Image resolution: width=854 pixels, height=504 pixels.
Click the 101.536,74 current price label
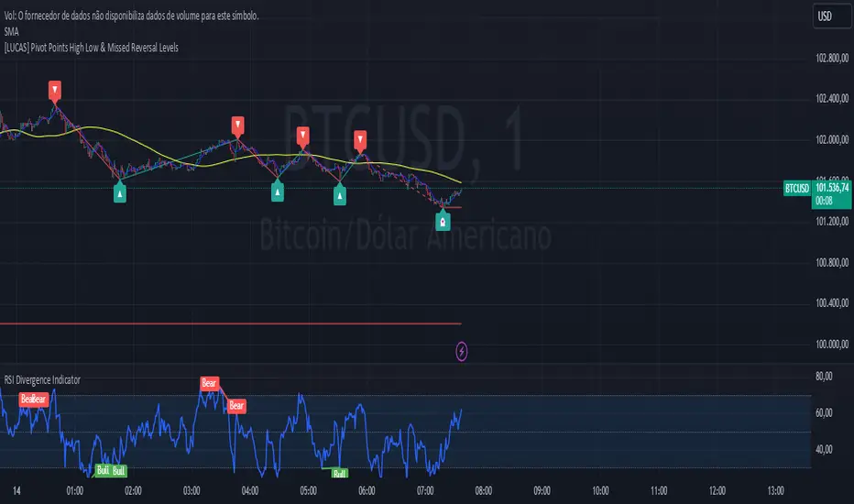(832, 188)
